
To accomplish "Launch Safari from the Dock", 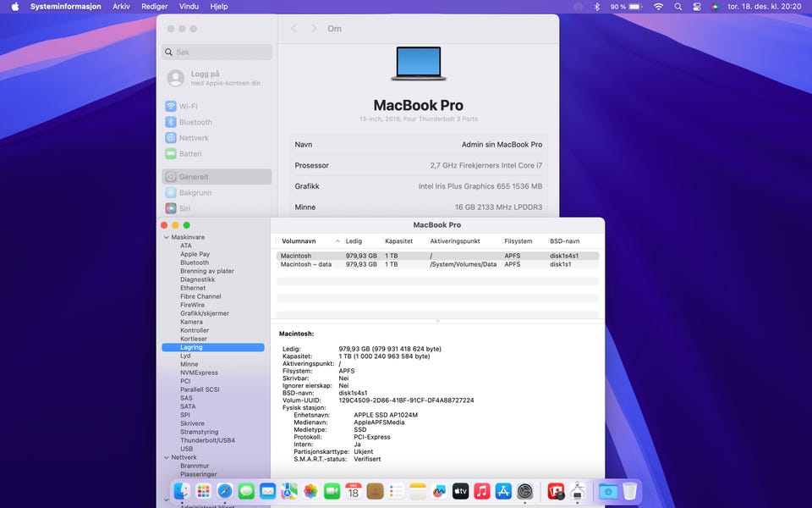I will (x=225, y=491).
